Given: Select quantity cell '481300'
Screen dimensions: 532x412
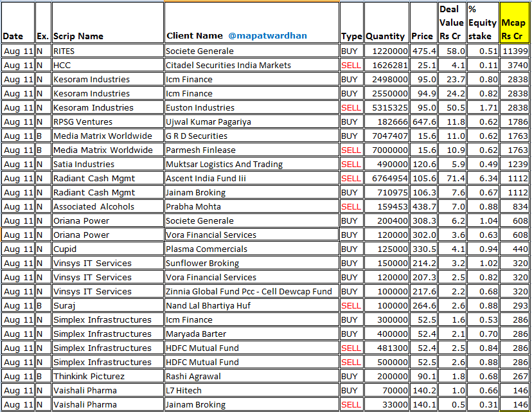Looking at the screenshot, I should pos(386,348).
